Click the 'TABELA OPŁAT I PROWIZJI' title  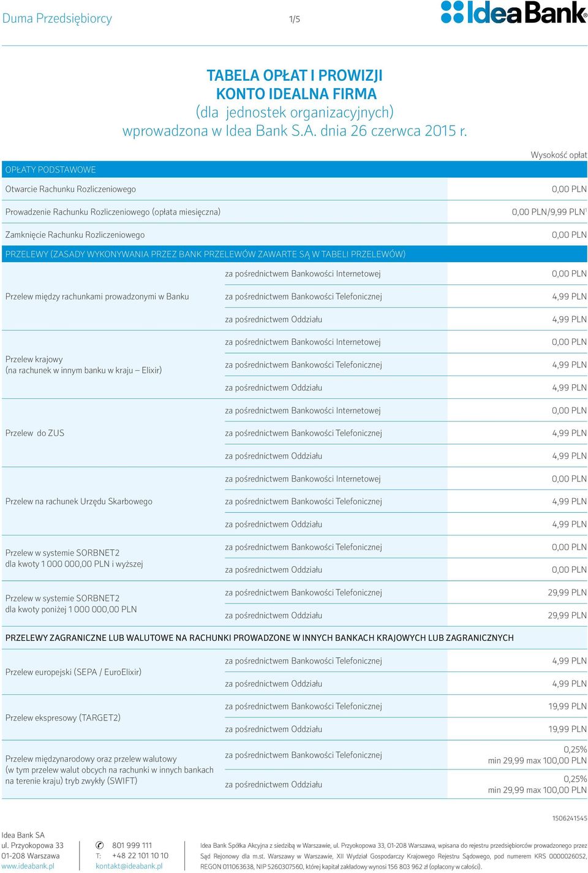pyautogui.click(x=295, y=75)
